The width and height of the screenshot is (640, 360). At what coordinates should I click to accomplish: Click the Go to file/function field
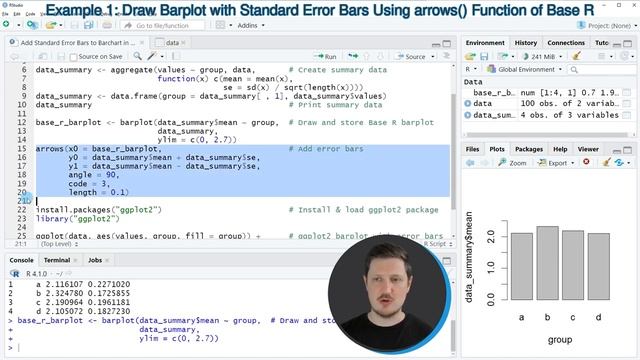click(x=163, y=25)
